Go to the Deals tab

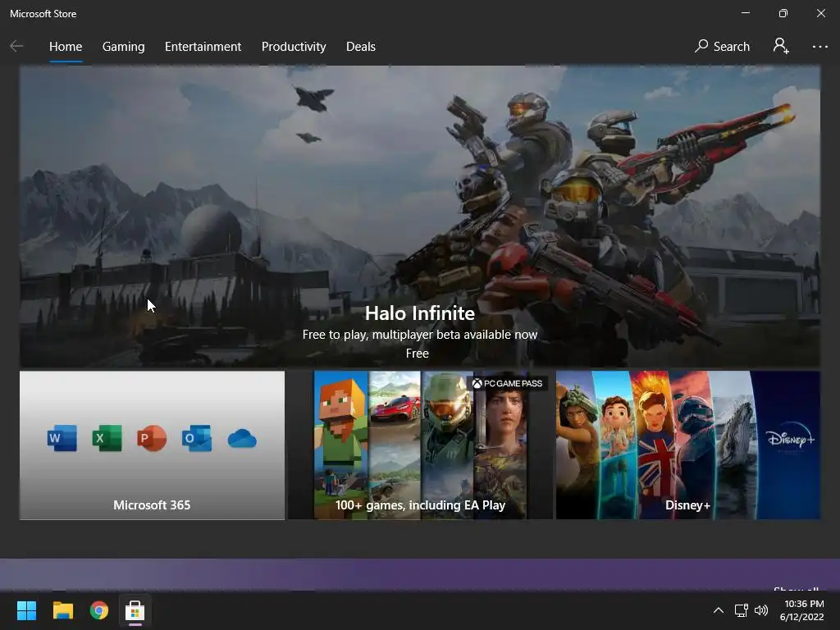[361, 47]
